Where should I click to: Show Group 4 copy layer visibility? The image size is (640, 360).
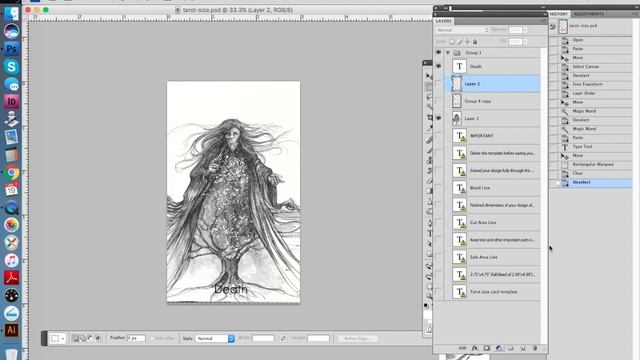(438, 101)
